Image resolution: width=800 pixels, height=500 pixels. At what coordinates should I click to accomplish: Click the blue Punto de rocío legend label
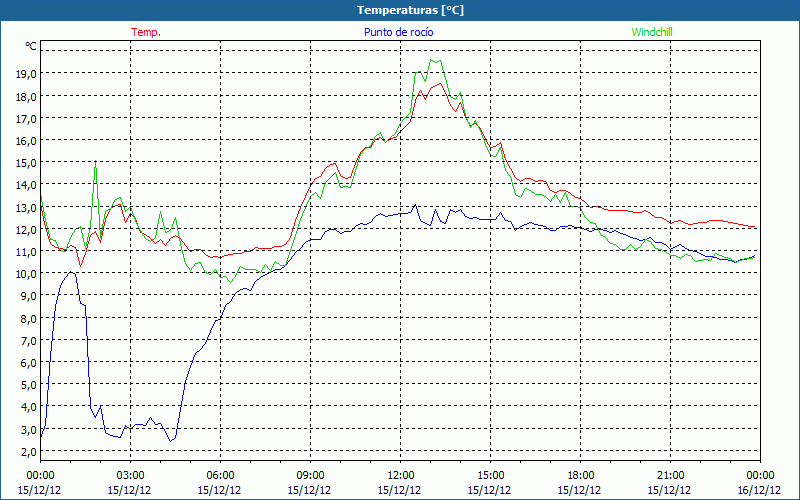(398, 32)
